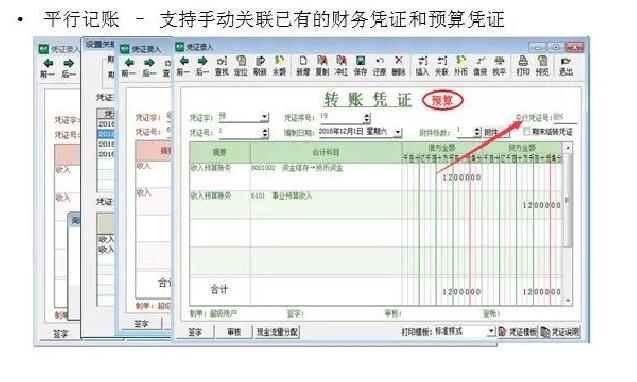The height and width of the screenshot is (382, 637).
Task: Click the 现金流量分配 button
Action: pos(277,332)
